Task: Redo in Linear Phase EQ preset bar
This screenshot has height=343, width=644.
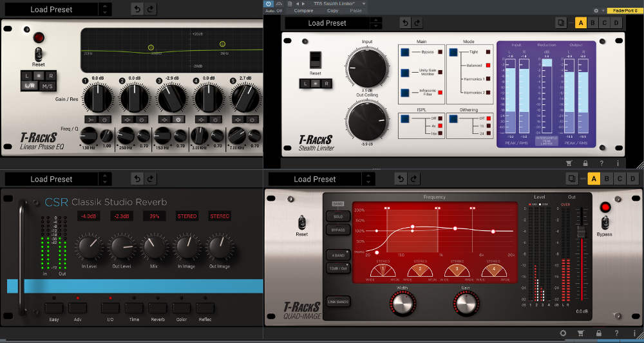Action: 150,9
